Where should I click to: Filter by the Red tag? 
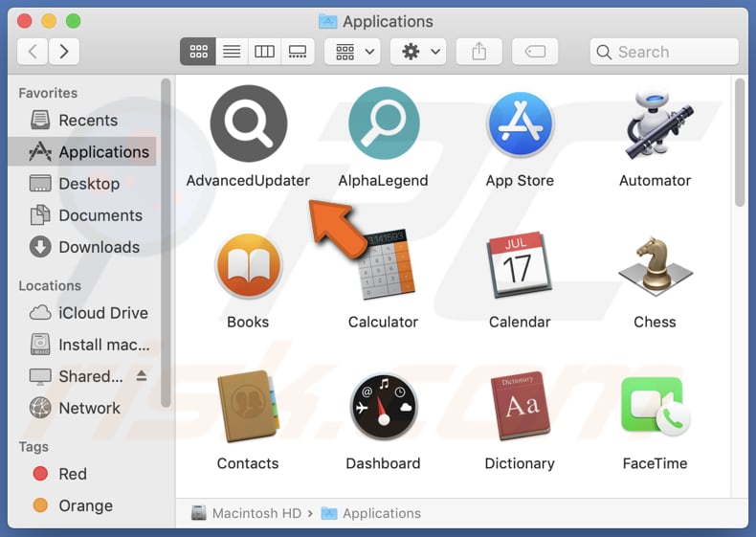(x=82, y=474)
